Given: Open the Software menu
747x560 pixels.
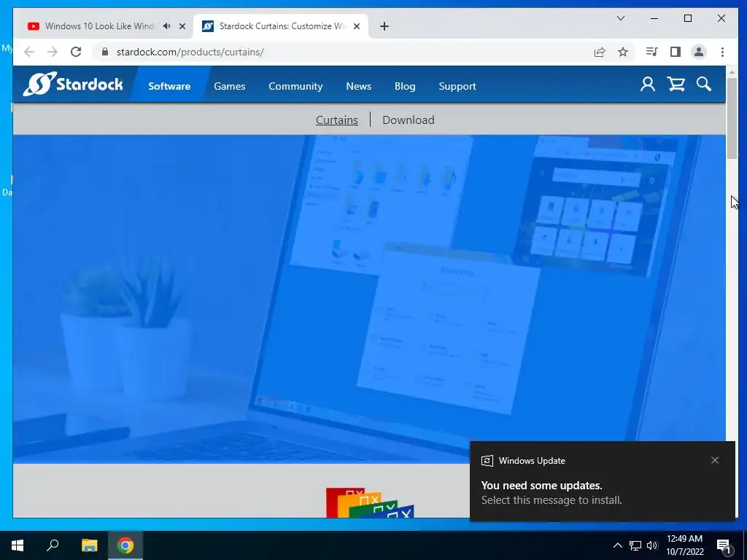Looking at the screenshot, I should coord(169,86).
